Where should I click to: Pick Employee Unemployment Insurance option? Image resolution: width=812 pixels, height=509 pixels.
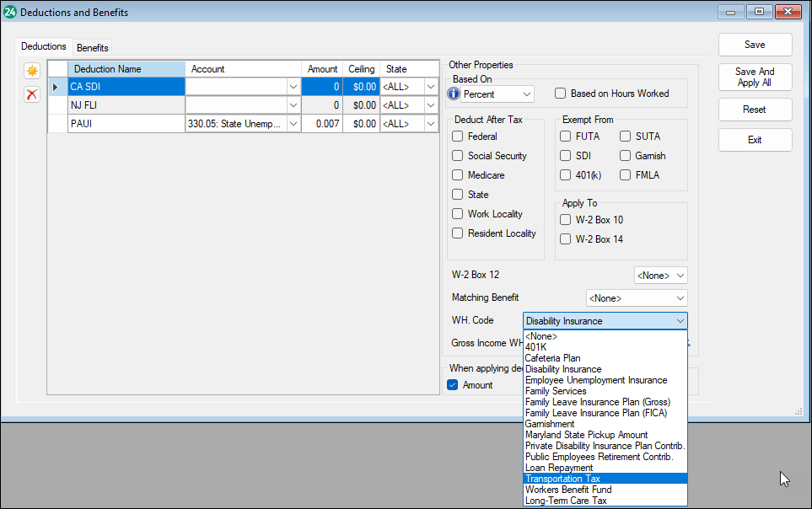click(605, 380)
